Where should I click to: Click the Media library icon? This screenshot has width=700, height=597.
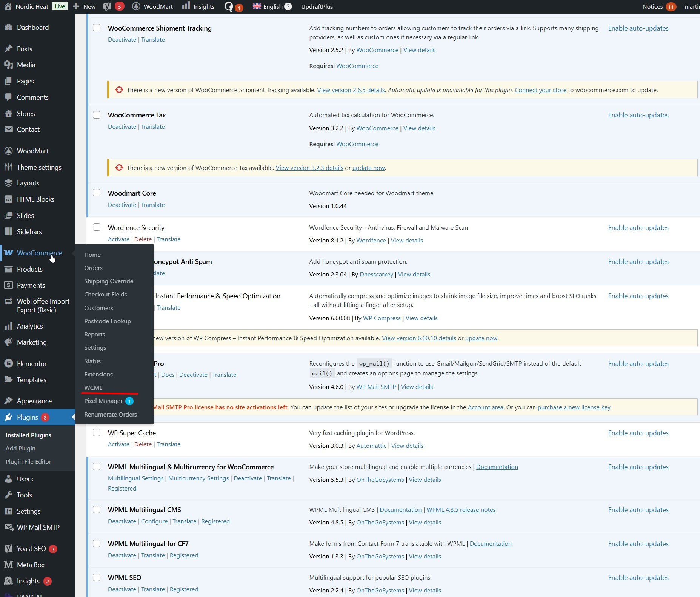(8, 65)
